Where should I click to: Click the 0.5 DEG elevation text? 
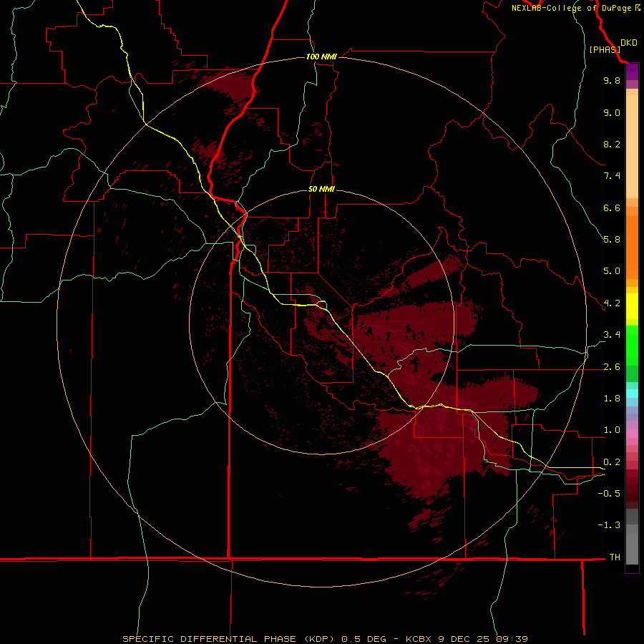pos(364,639)
